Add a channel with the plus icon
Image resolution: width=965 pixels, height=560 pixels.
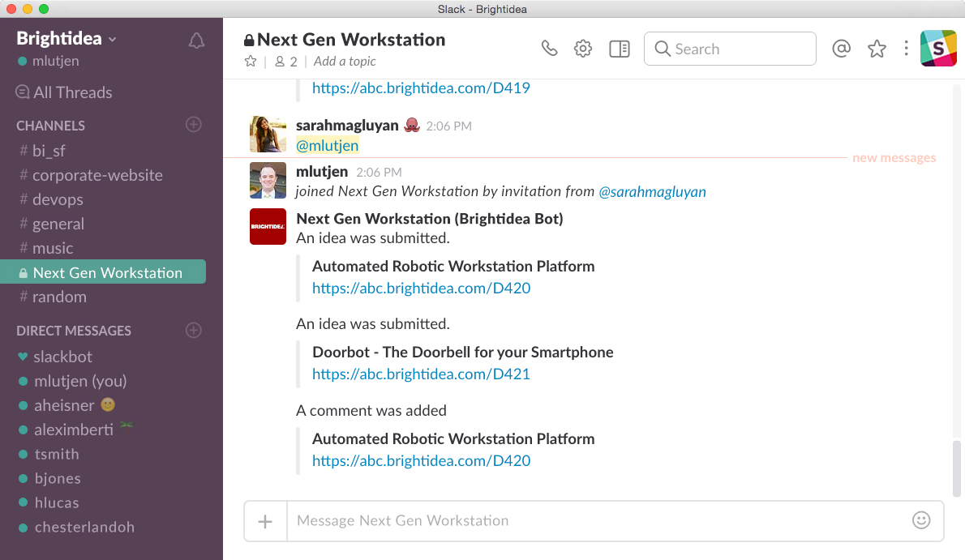(x=193, y=125)
